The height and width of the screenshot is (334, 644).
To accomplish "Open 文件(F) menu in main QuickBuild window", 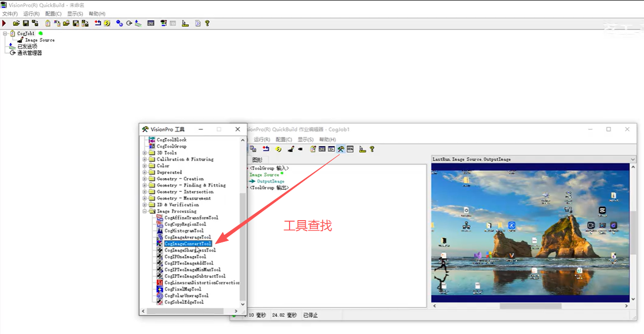I will pos(10,14).
